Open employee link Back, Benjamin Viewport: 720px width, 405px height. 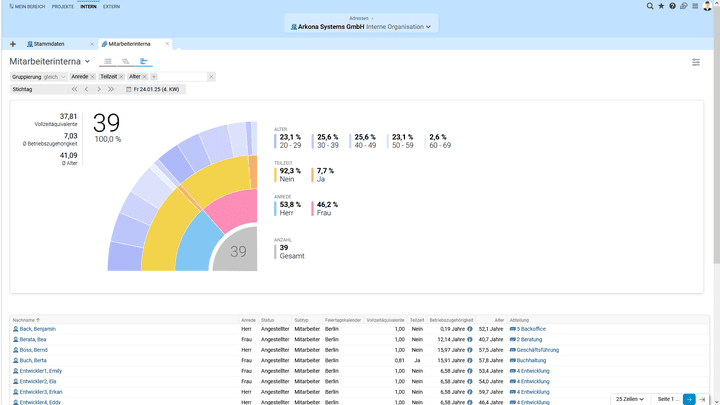tap(37, 329)
